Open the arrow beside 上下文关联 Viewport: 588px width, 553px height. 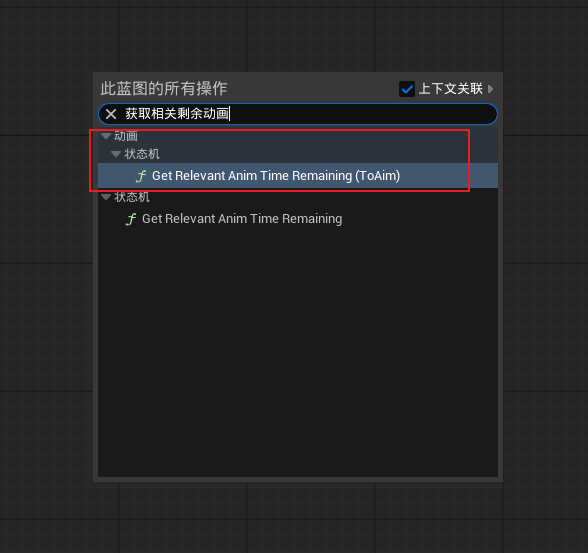coord(490,89)
